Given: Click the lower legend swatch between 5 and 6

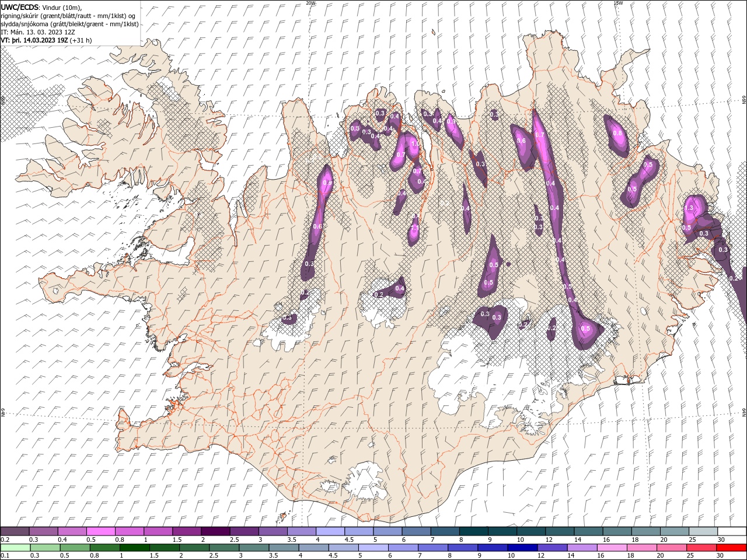Looking at the screenshot, I should pos(373,548).
